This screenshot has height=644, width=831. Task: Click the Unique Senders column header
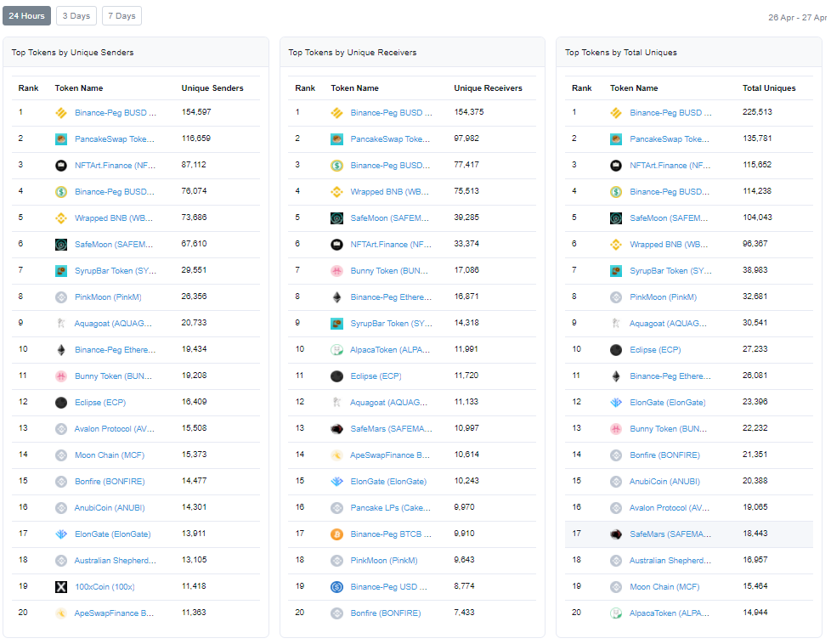(x=212, y=88)
